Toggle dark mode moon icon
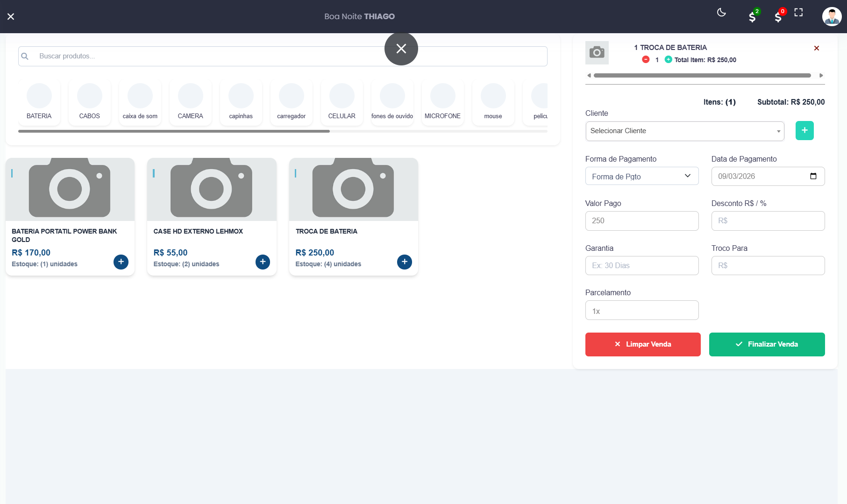 click(x=721, y=13)
